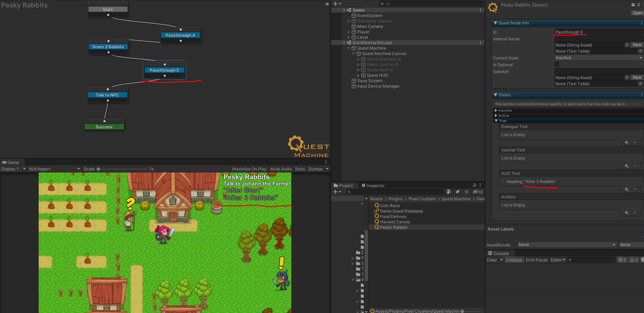Open Hierarchy create plus menu
Screen dimensions: 644x313
pyautogui.click(x=337, y=4)
